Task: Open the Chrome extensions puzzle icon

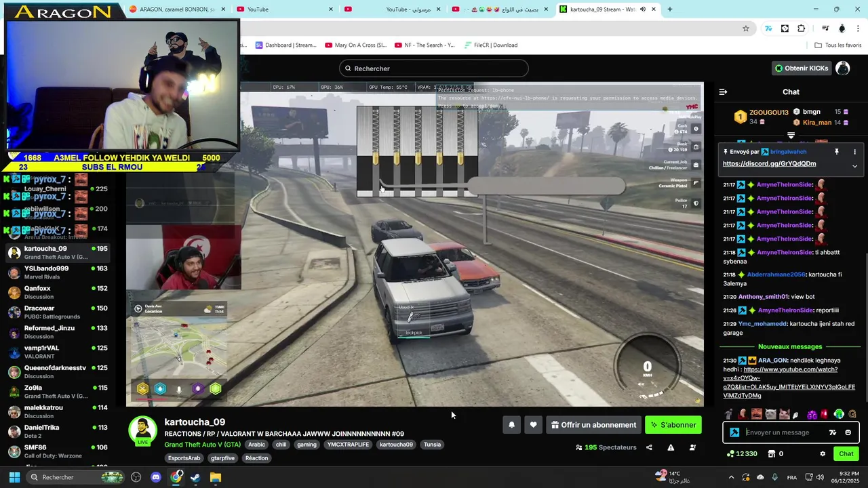Action: coord(802,28)
